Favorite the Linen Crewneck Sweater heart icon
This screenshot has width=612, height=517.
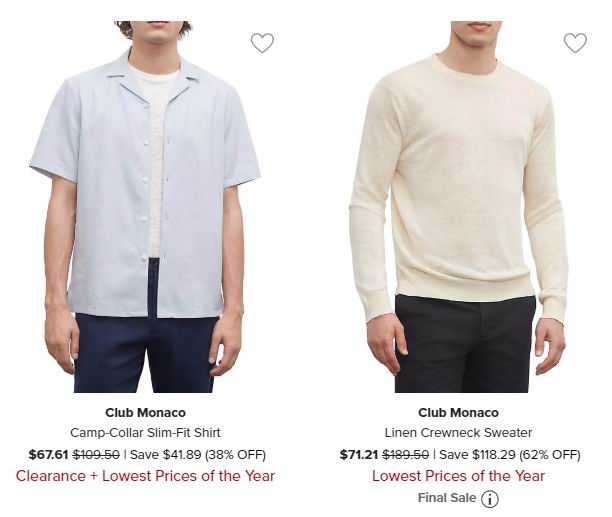(575, 43)
